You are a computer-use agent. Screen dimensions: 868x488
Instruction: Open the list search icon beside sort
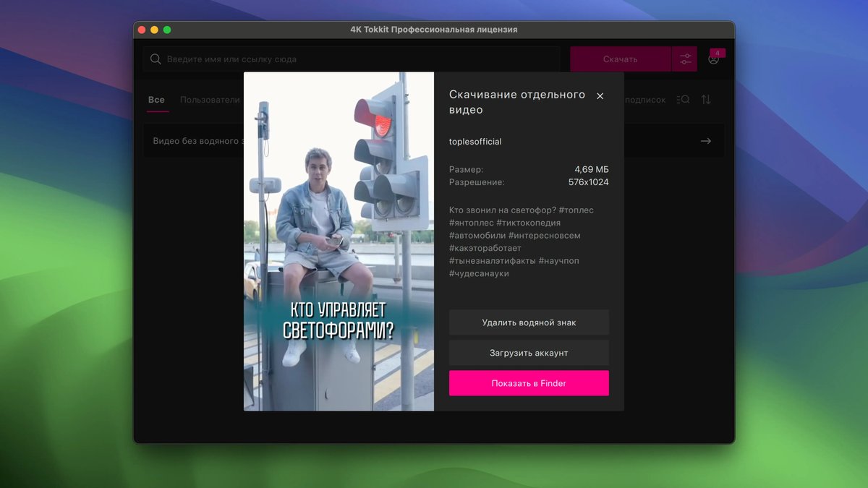coord(683,100)
